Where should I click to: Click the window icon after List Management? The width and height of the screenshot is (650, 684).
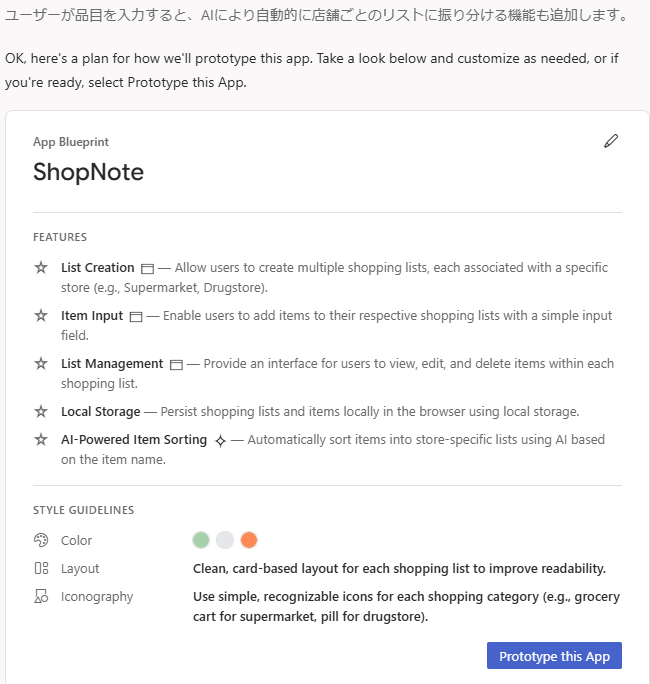point(176,365)
